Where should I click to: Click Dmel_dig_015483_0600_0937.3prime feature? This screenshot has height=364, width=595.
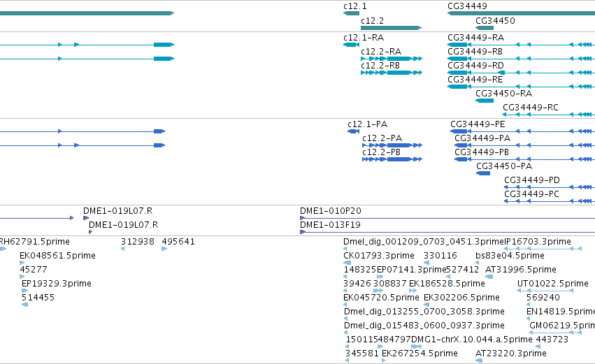pyautogui.click(x=345, y=333)
